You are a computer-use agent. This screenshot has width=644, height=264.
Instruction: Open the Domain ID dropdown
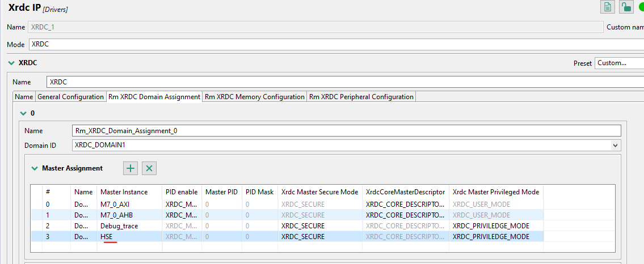coord(616,146)
